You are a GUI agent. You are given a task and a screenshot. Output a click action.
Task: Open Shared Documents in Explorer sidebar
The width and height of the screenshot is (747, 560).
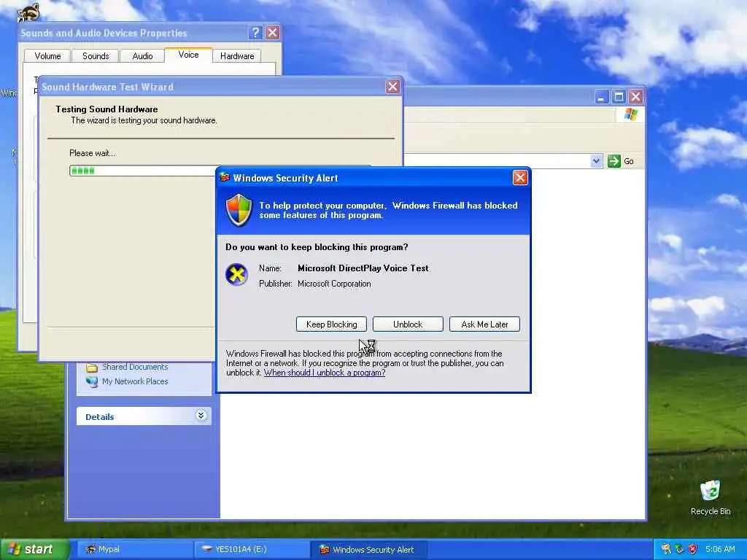(x=135, y=367)
